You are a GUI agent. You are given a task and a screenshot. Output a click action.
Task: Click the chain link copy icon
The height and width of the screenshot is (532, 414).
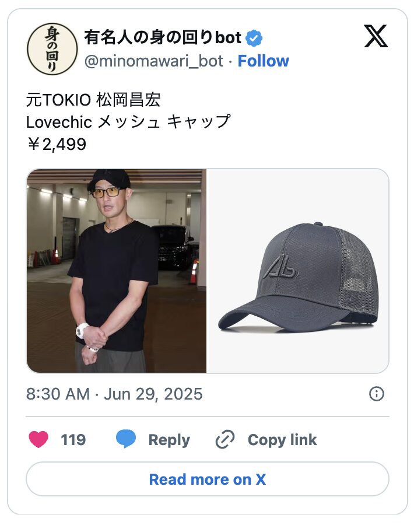224,440
